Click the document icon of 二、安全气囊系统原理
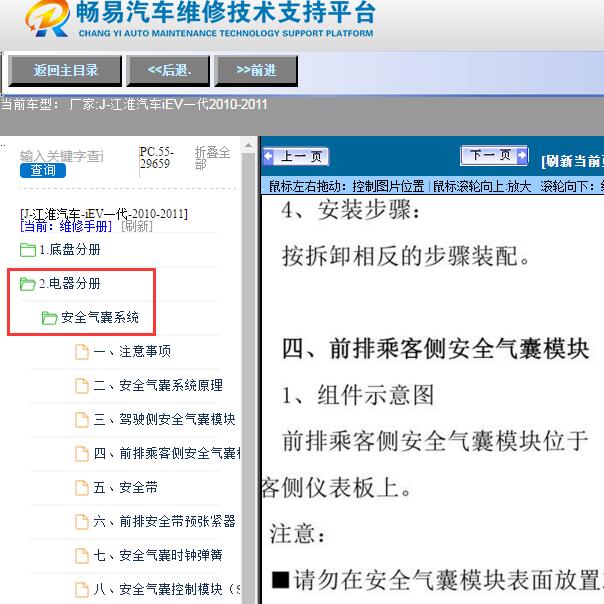Screen dimensions: 604x604 82,386
